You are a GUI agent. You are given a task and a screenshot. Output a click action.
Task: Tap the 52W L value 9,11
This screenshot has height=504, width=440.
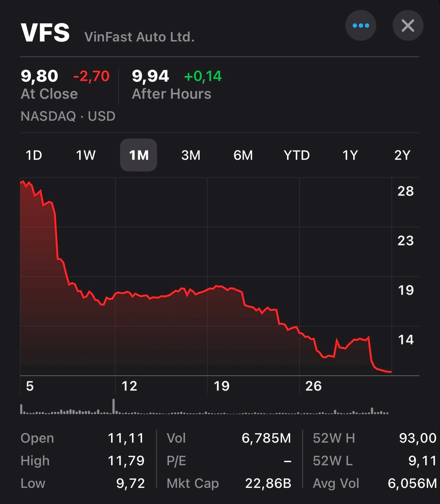422,461
